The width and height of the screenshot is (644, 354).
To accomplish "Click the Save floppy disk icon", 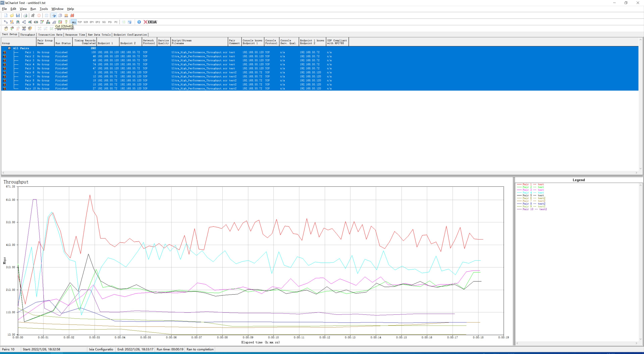I will [x=18, y=15].
